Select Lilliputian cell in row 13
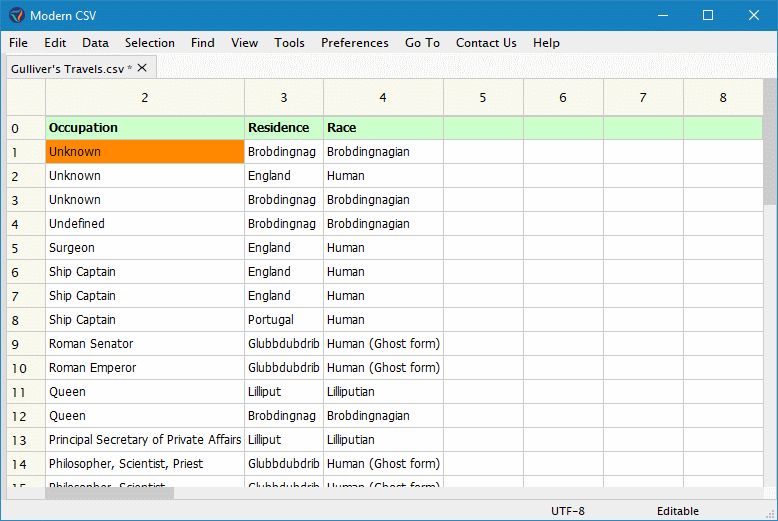 pos(383,440)
